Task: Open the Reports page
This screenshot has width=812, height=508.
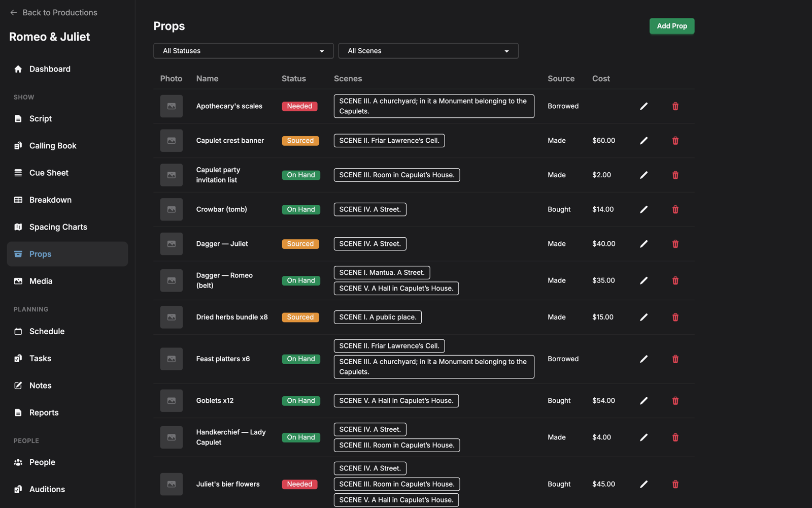Action: click(67, 412)
